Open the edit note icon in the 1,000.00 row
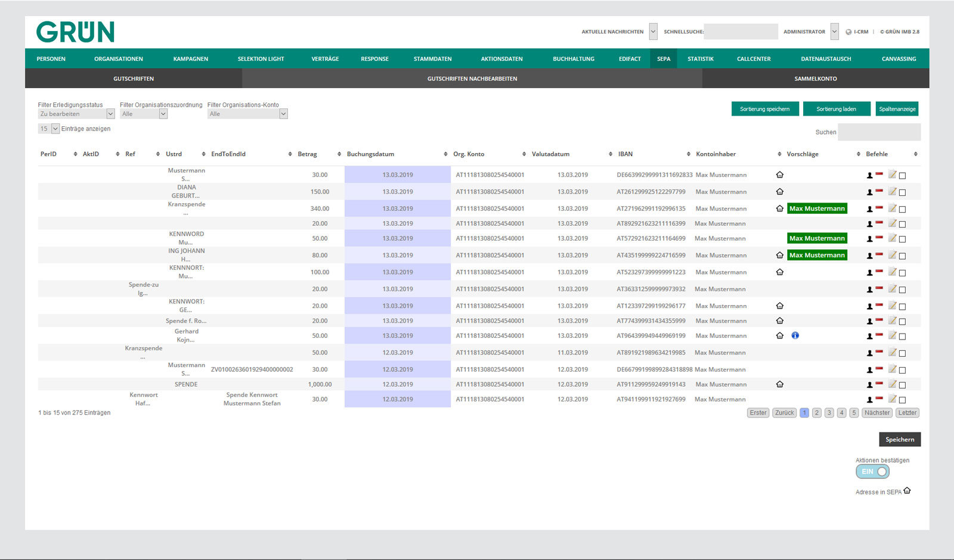Image resolution: width=954 pixels, height=560 pixels. (893, 384)
